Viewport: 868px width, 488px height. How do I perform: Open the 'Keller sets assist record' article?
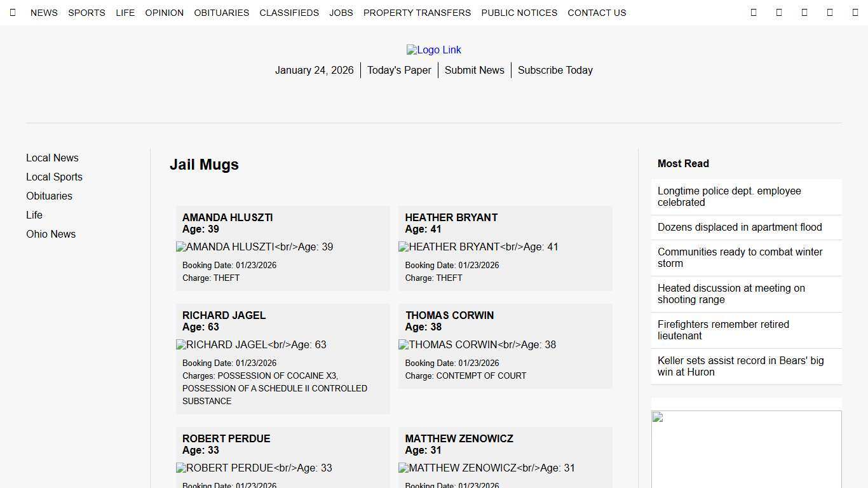click(742, 366)
